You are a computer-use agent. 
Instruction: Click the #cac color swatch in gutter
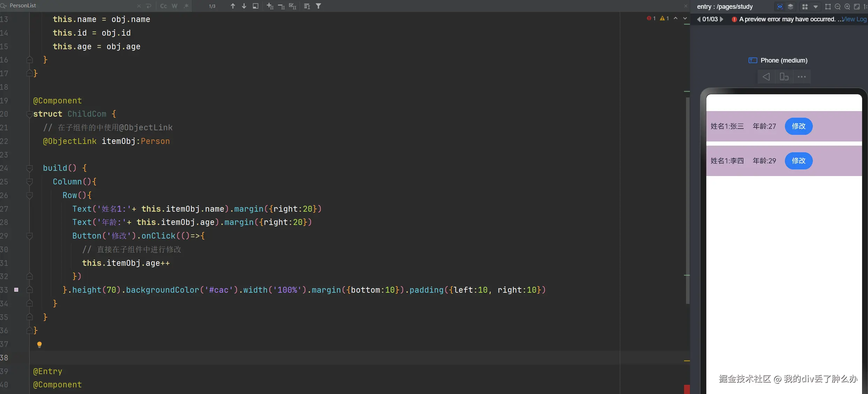tap(16, 290)
